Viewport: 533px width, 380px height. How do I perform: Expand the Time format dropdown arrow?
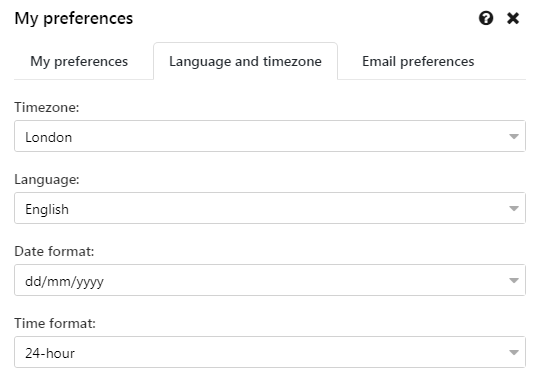(514, 352)
